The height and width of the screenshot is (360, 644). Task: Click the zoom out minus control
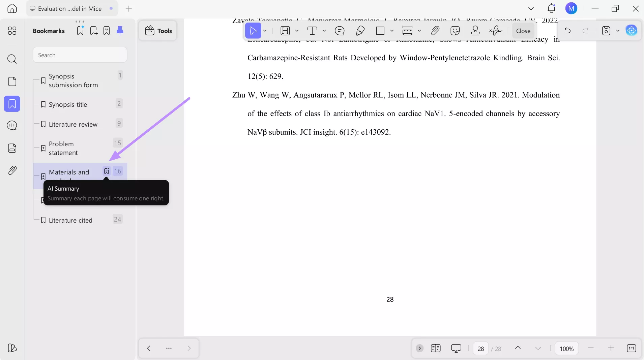pyautogui.click(x=591, y=348)
